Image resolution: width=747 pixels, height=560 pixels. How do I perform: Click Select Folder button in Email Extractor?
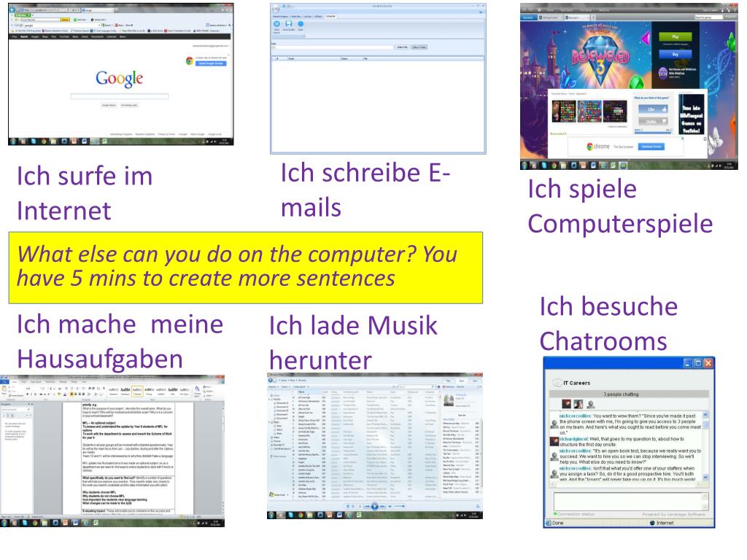(x=419, y=47)
